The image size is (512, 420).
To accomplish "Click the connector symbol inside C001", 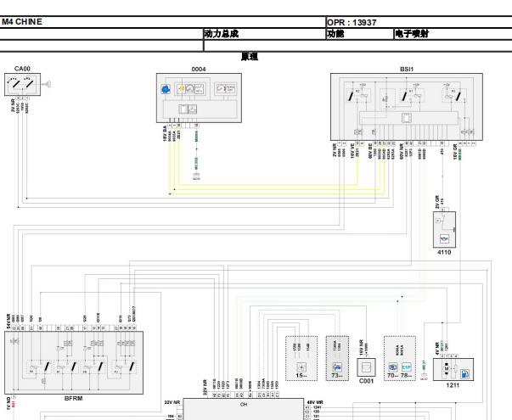I will click(x=365, y=367).
